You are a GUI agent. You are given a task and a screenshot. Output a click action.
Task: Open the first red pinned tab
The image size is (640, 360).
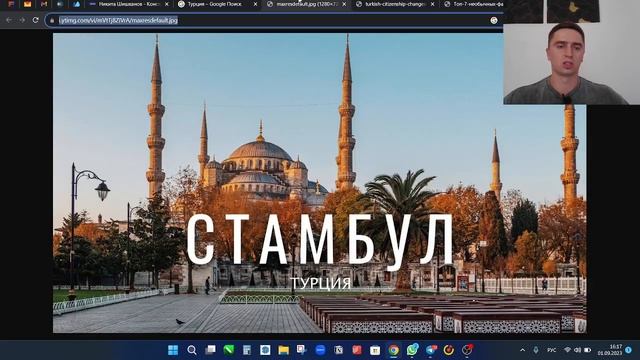tap(11, 4)
